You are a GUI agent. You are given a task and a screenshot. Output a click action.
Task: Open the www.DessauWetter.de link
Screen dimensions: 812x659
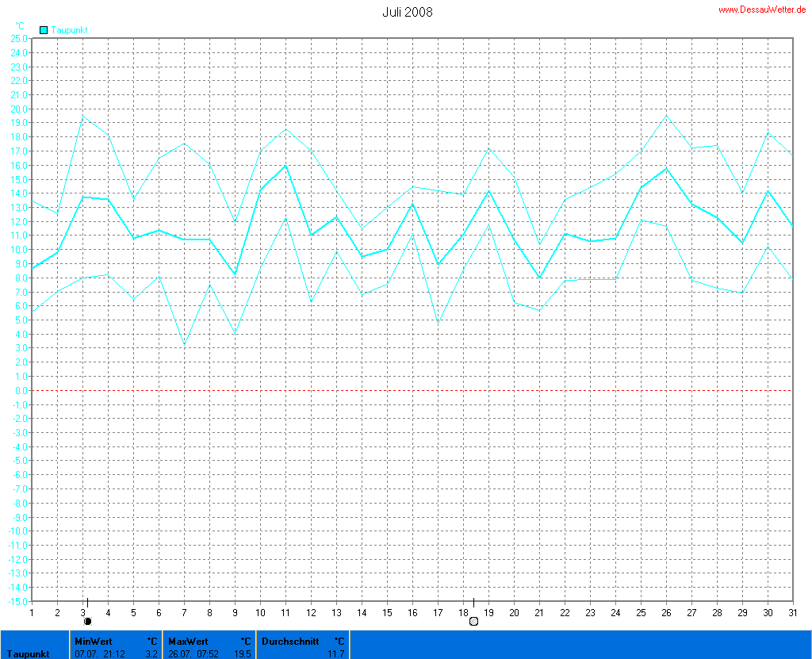coord(762,10)
